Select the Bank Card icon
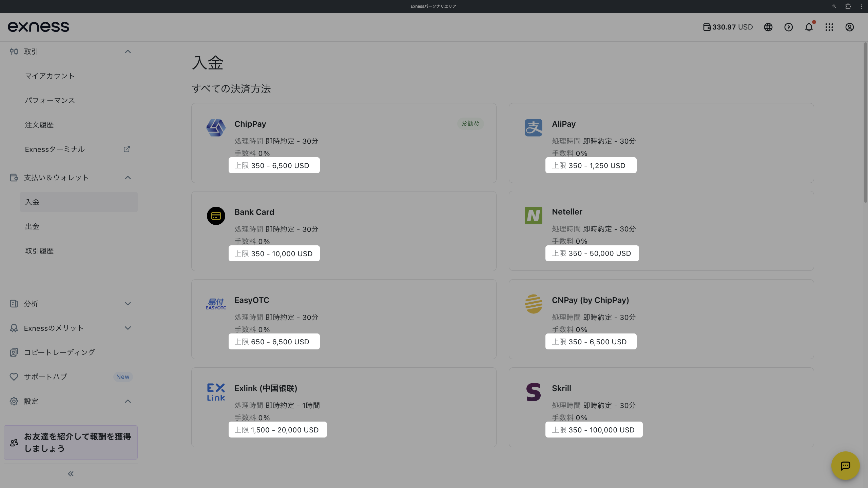Image resolution: width=868 pixels, height=488 pixels. 216,216
